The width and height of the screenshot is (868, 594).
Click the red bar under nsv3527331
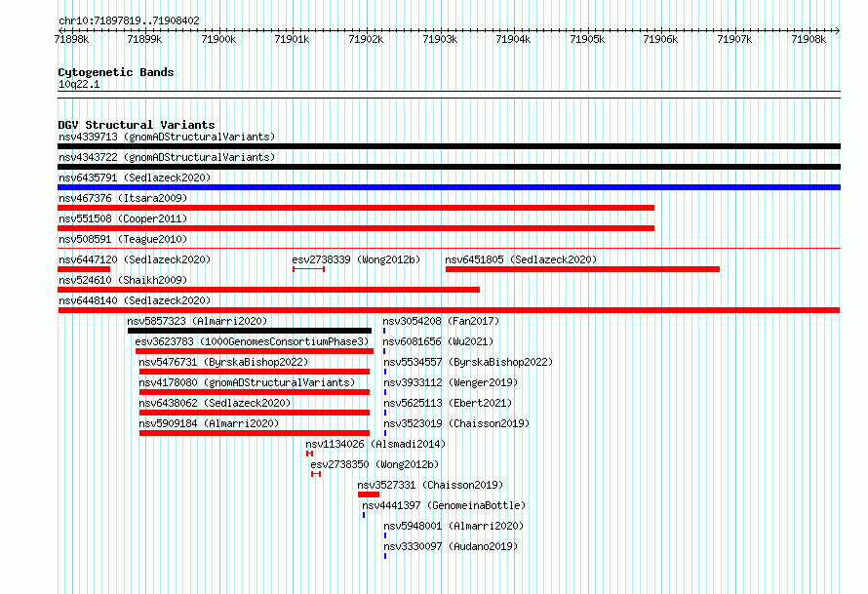pos(369,495)
